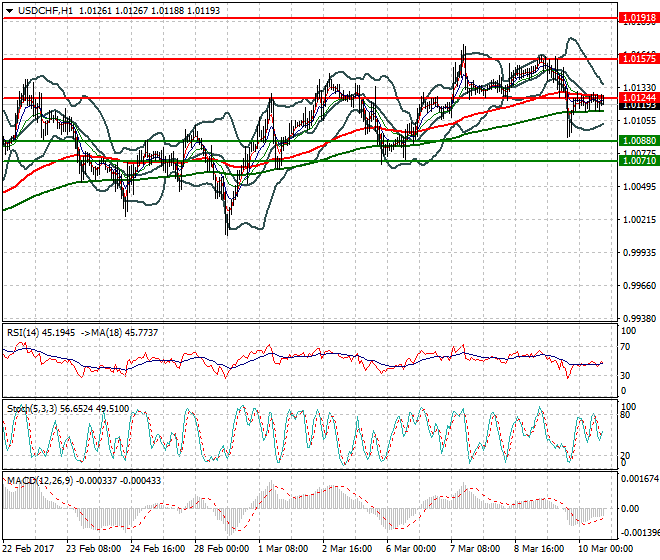
Task: Select the 28 Feb 00:00 time axis label
Action: pos(221,549)
